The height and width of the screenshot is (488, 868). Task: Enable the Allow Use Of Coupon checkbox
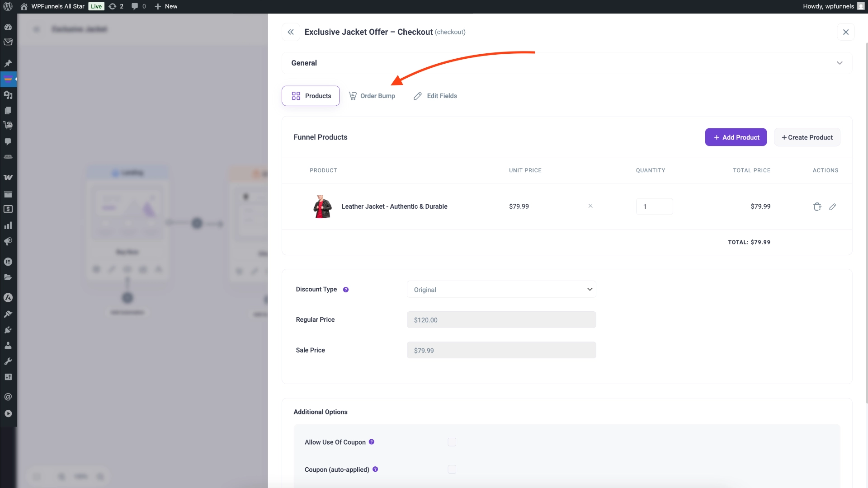(x=452, y=442)
